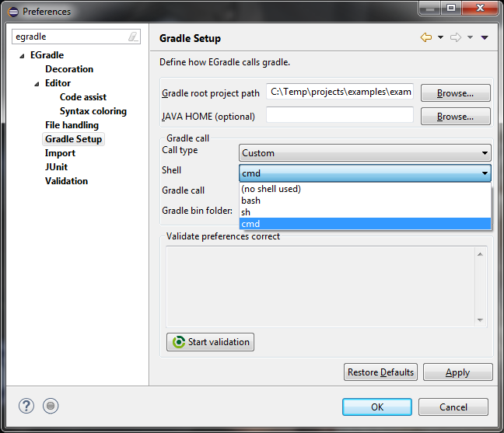Open the JUnit preference page
Screen dimensions: 504x433
pyautogui.click(x=56, y=167)
